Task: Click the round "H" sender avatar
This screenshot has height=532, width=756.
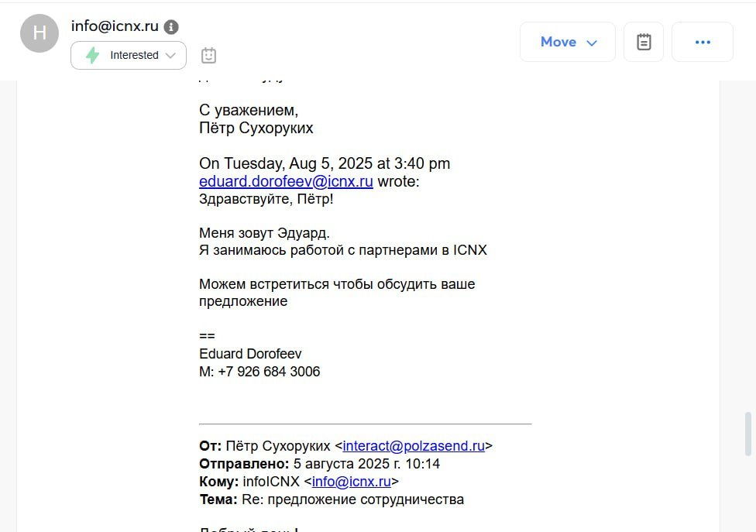Action: 40,33
